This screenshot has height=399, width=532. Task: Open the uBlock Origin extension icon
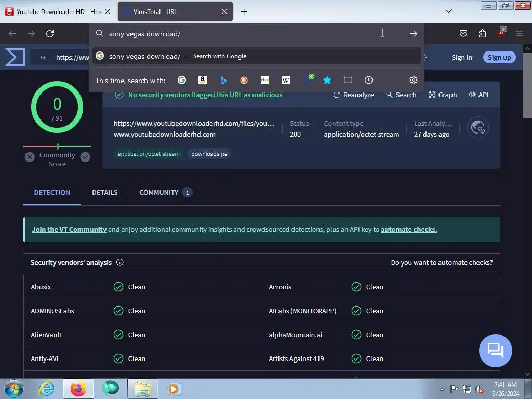click(501, 33)
